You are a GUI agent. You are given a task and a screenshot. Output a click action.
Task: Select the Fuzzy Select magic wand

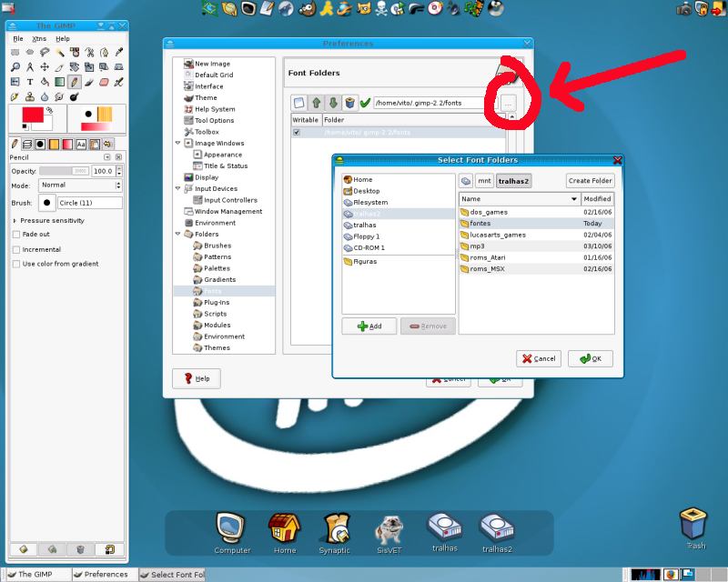click(x=59, y=53)
